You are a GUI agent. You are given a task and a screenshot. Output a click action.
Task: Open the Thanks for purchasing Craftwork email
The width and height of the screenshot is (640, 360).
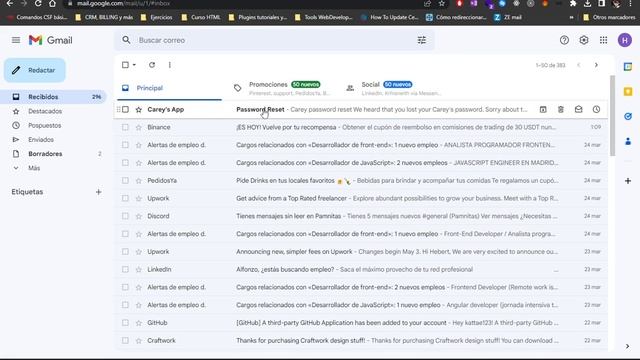coord(361,340)
